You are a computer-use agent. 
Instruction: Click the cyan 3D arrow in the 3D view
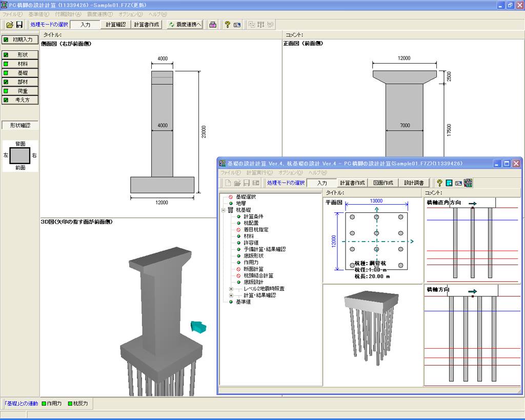[198, 327]
